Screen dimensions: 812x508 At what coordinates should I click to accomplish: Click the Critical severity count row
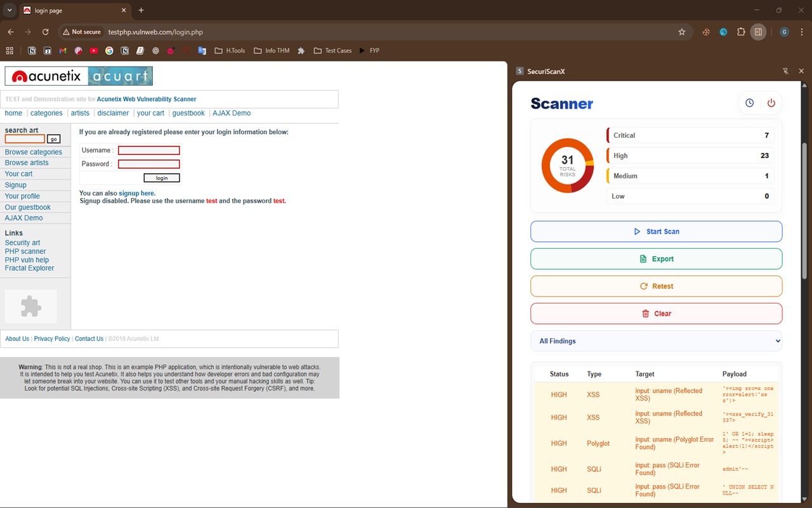coord(690,135)
